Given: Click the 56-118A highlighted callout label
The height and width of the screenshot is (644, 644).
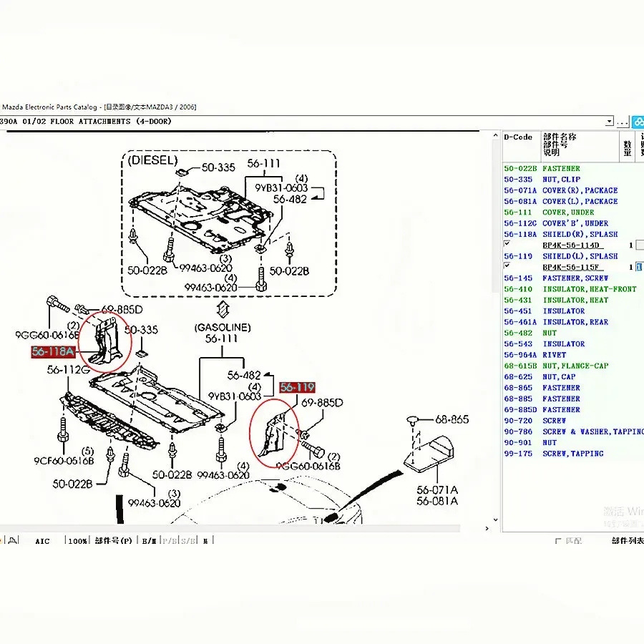Looking at the screenshot, I should (54, 351).
